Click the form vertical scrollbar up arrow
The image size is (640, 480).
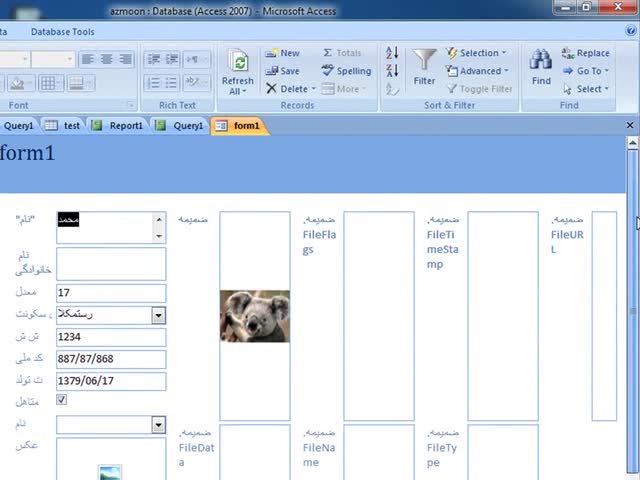[x=632, y=142]
